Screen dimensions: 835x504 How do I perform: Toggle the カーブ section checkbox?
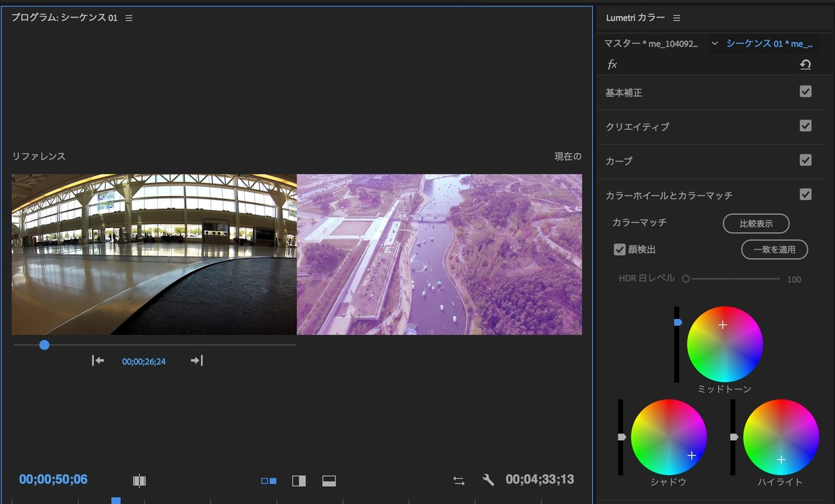coord(805,160)
